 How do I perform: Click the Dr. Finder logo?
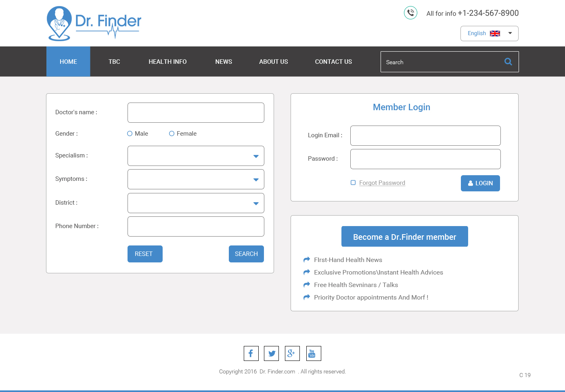tap(94, 23)
